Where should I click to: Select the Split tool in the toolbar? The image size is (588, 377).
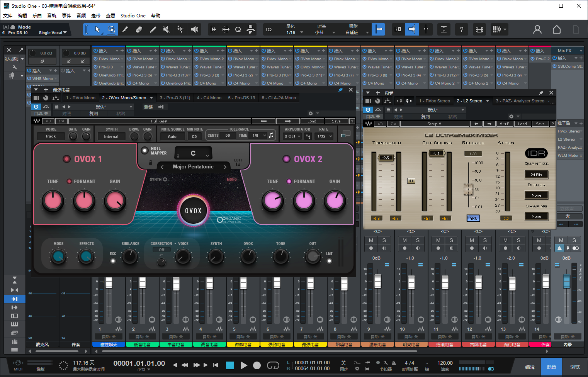click(x=126, y=29)
